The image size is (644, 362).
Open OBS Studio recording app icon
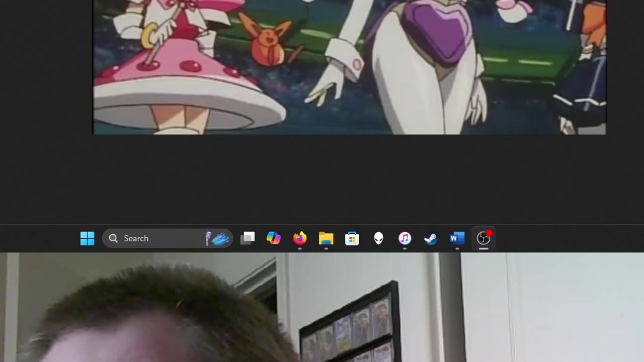[x=484, y=238]
